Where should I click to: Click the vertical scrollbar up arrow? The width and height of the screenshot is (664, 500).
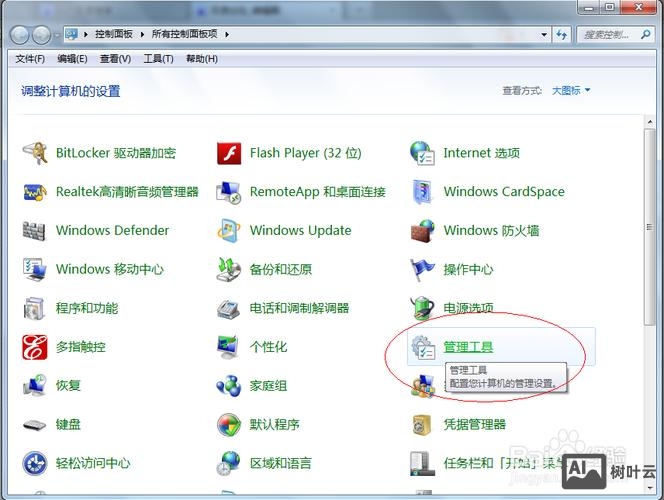coord(650,122)
